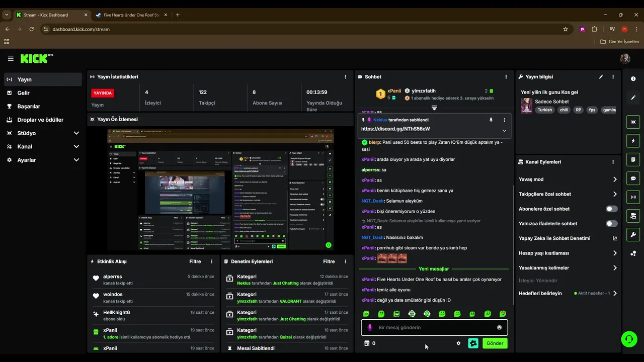The width and height of the screenshot is (644, 362).
Task: Send message with Gönder button
Action: [495, 343]
